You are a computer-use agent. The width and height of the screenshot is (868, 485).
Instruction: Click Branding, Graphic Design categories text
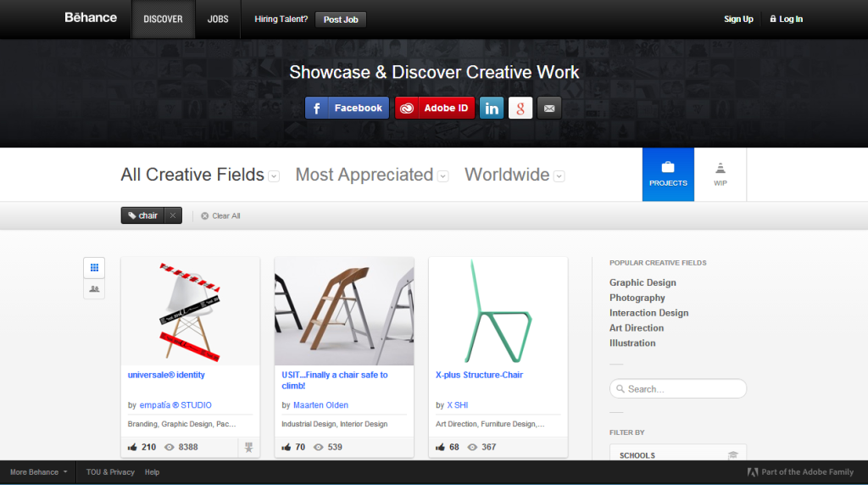(181, 424)
